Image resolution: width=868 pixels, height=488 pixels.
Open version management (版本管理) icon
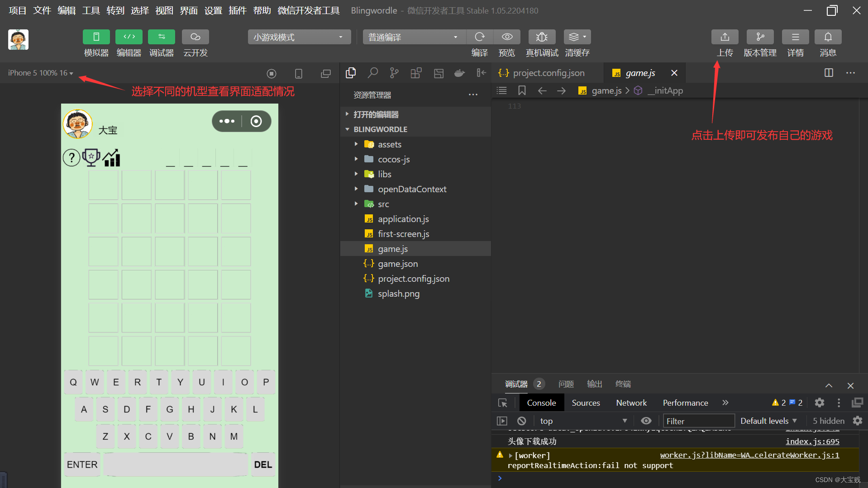click(760, 37)
